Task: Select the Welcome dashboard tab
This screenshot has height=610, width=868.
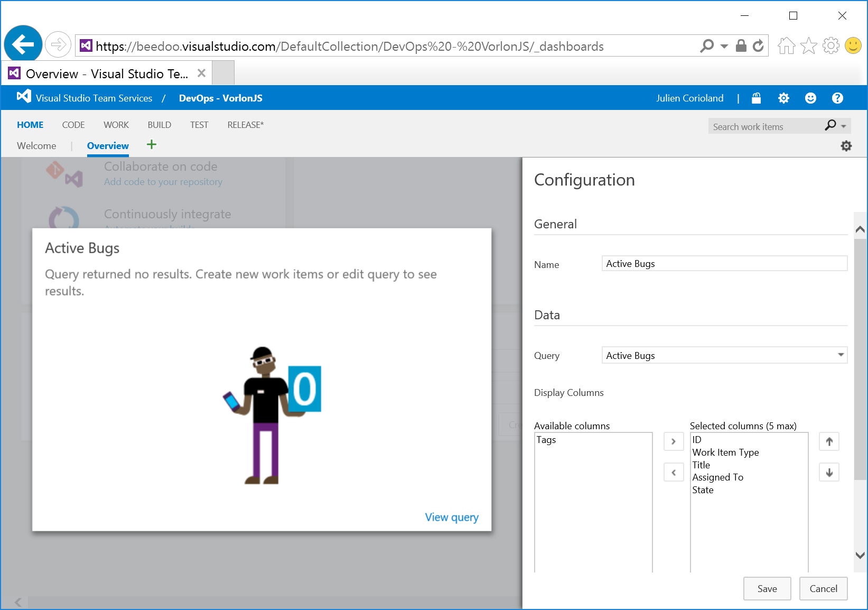Action: click(x=36, y=145)
